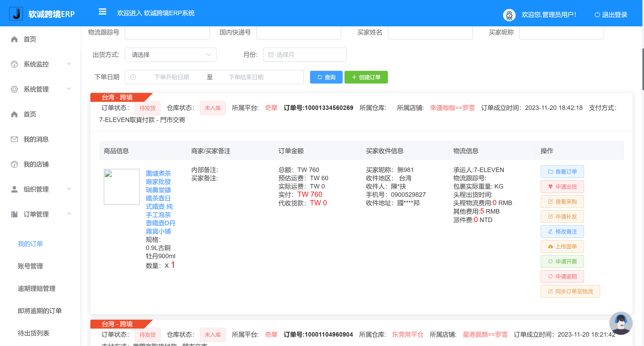Click order number 10001104960904

[329, 335]
